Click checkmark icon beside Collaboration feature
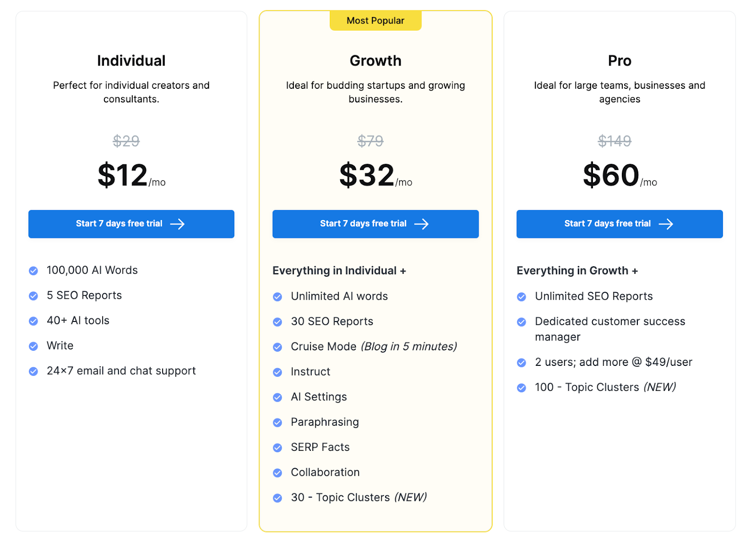The height and width of the screenshot is (541, 756). (278, 473)
